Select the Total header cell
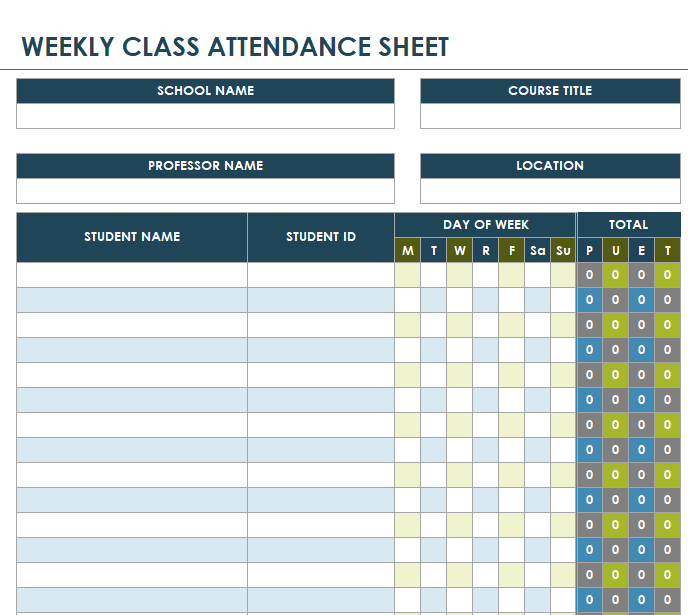The image size is (688, 615). [x=628, y=225]
